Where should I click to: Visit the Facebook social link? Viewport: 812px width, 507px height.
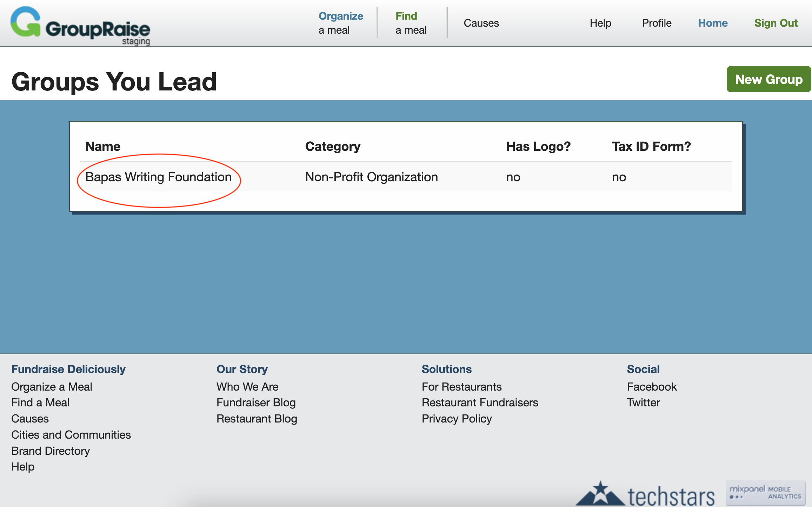(x=652, y=387)
